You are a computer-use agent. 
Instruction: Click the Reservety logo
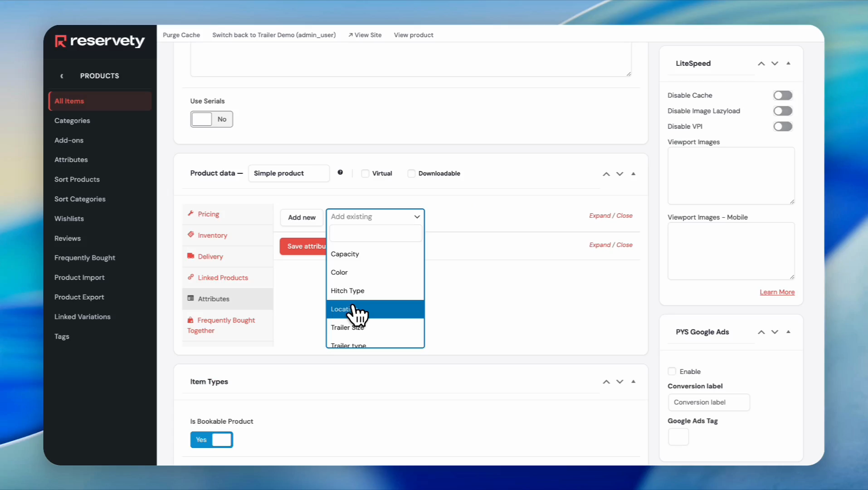coord(100,41)
